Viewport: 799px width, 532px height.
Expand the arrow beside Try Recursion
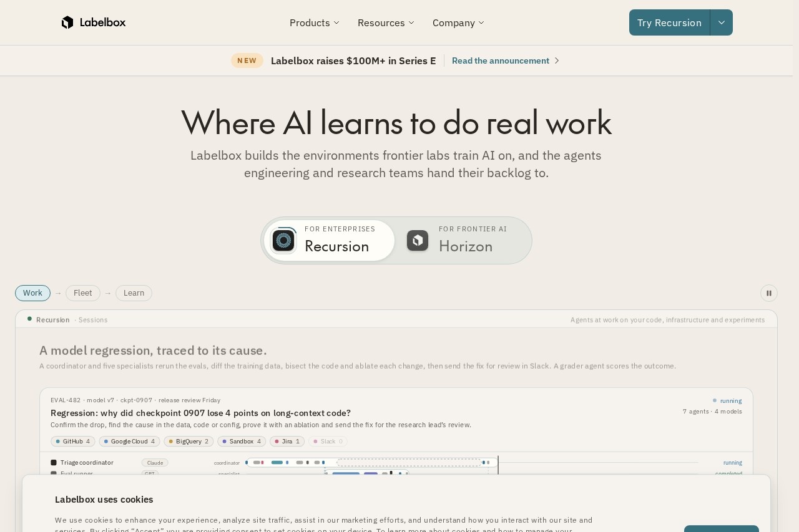click(x=722, y=22)
